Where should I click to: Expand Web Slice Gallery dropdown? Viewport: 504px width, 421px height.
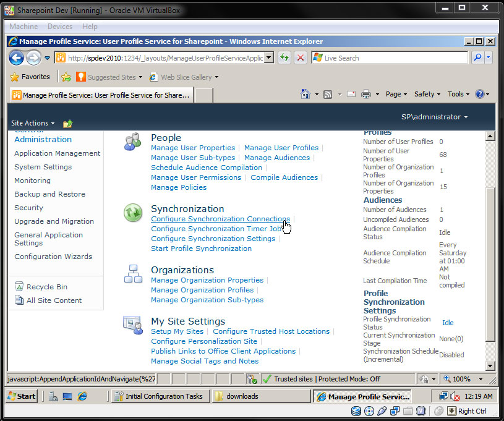216,77
